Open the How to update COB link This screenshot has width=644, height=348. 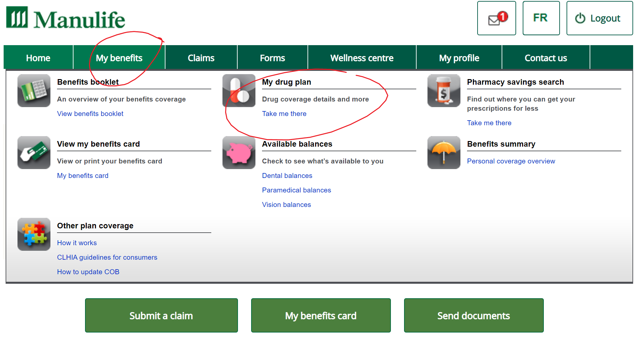(88, 272)
